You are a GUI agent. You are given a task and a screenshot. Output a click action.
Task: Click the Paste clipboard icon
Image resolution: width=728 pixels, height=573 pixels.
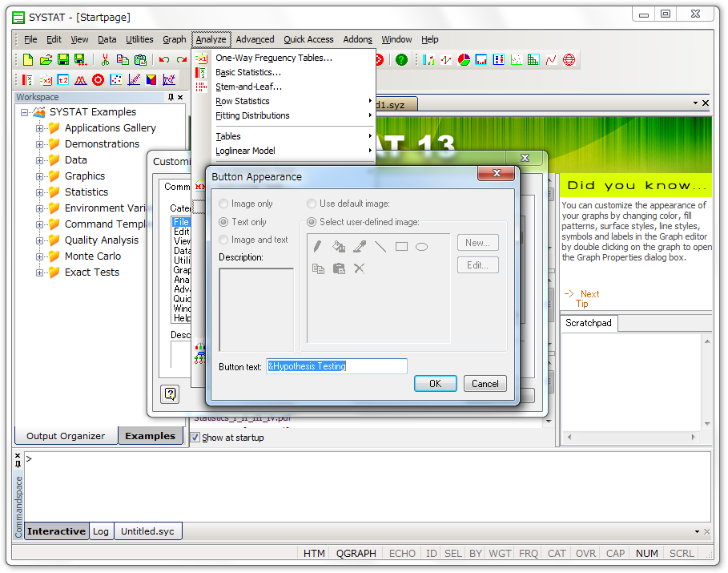[x=140, y=59]
